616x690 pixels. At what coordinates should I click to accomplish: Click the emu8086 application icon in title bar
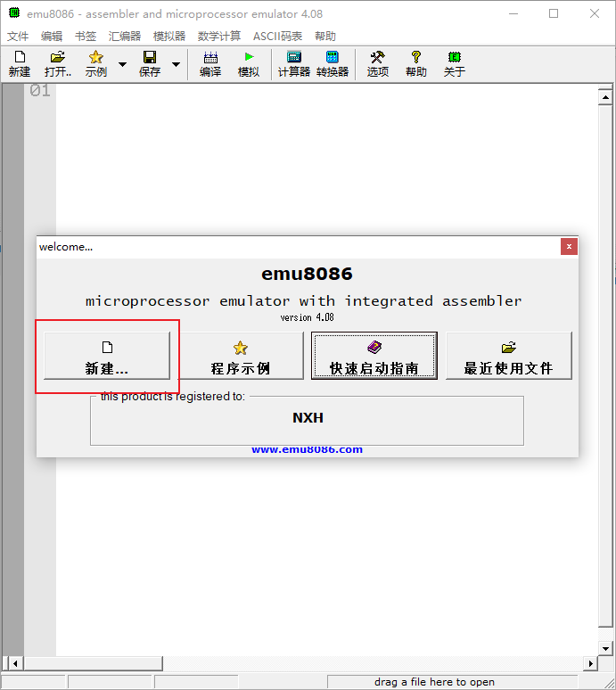pos(14,13)
